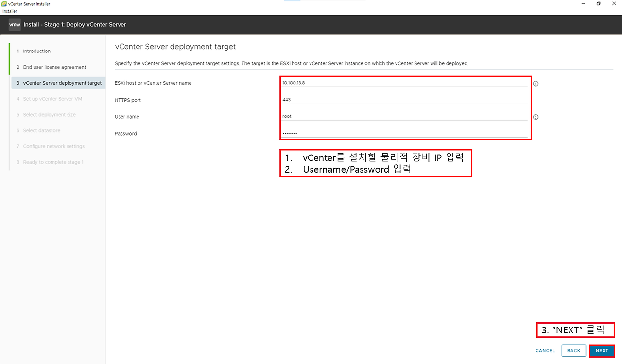622x364 pixels.
Task: Click the ESXi host or vCenter Server name field
Action: [405, 83]
